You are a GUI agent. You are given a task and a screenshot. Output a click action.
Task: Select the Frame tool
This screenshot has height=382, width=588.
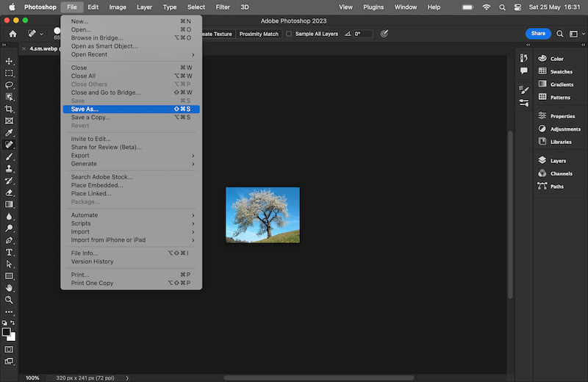click(x=9, y=120)
